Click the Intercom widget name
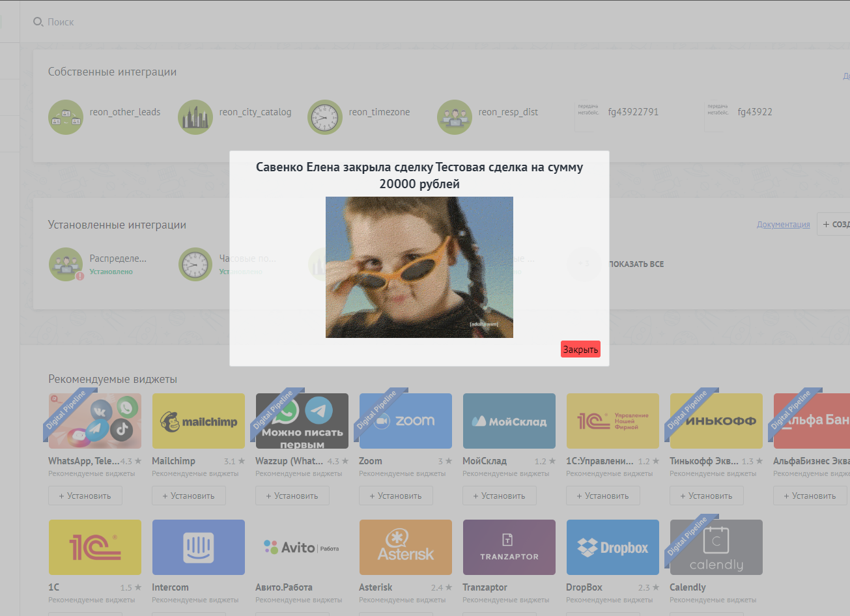 coord(170,587)
